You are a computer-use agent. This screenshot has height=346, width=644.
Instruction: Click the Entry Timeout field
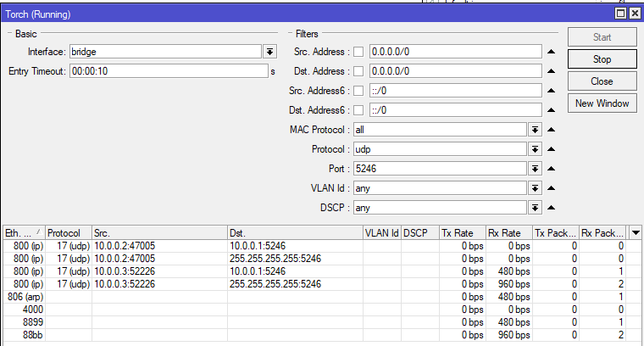click(x=169, y=71)
